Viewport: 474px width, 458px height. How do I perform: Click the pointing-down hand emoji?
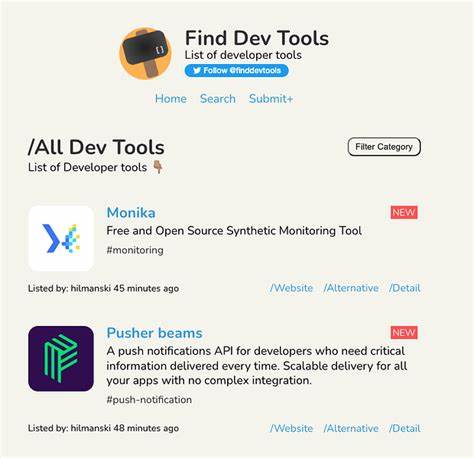[158, 167]
